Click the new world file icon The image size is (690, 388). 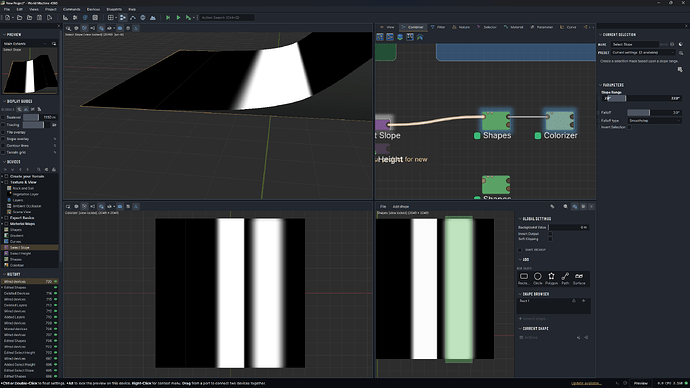coord(8,18)
